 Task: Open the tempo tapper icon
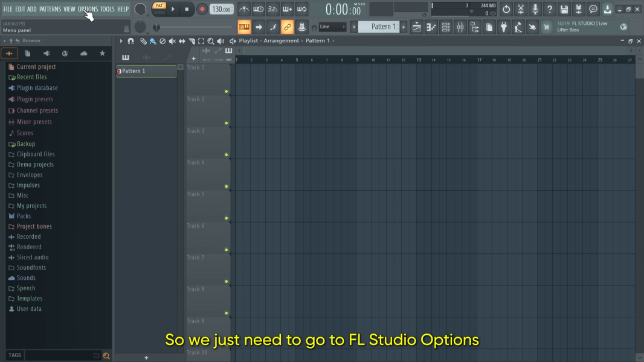point(518,27)
